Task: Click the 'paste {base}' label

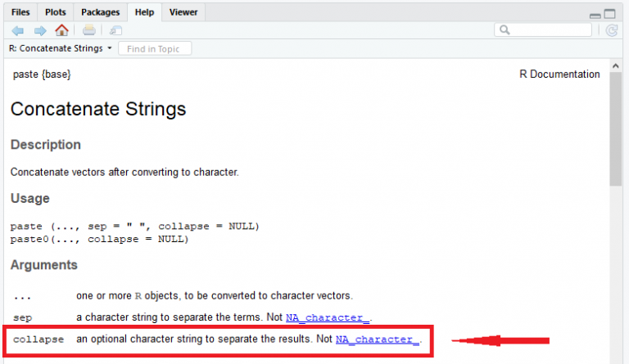Action: (42, 74)
